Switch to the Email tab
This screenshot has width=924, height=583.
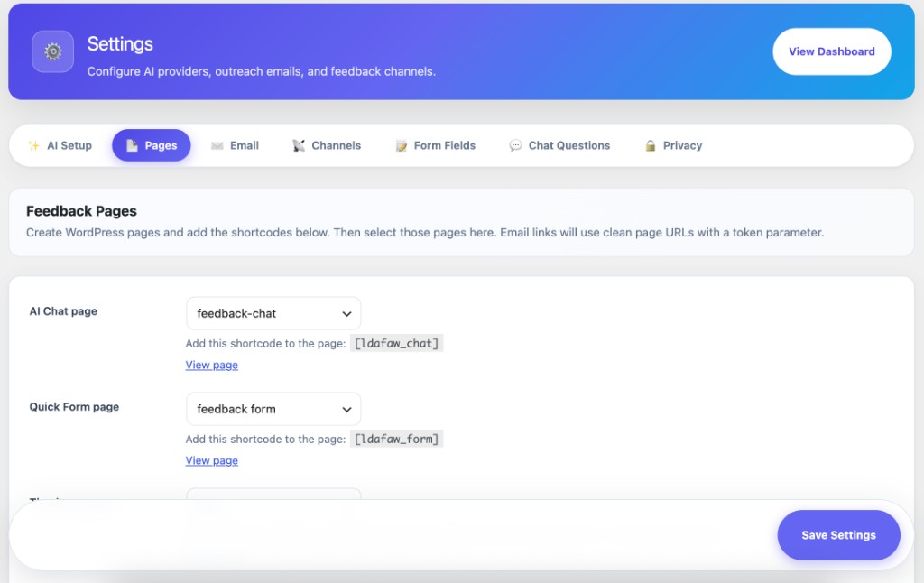(x=236, y=145)
